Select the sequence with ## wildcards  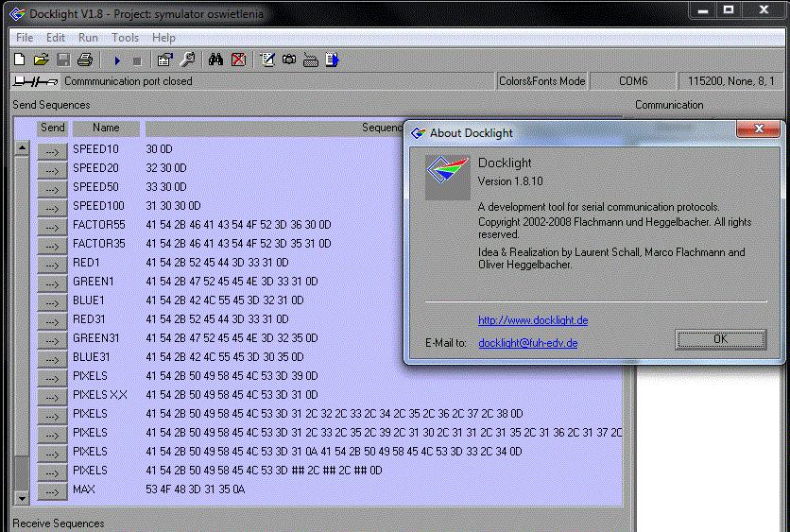pos(264,471)
